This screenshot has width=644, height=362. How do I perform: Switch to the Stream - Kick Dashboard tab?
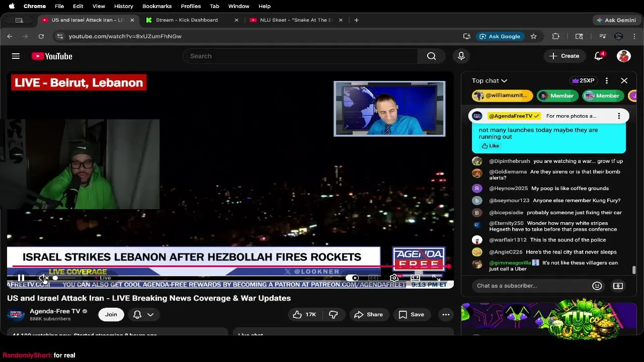pyautogui.click(x=187, y=20)
